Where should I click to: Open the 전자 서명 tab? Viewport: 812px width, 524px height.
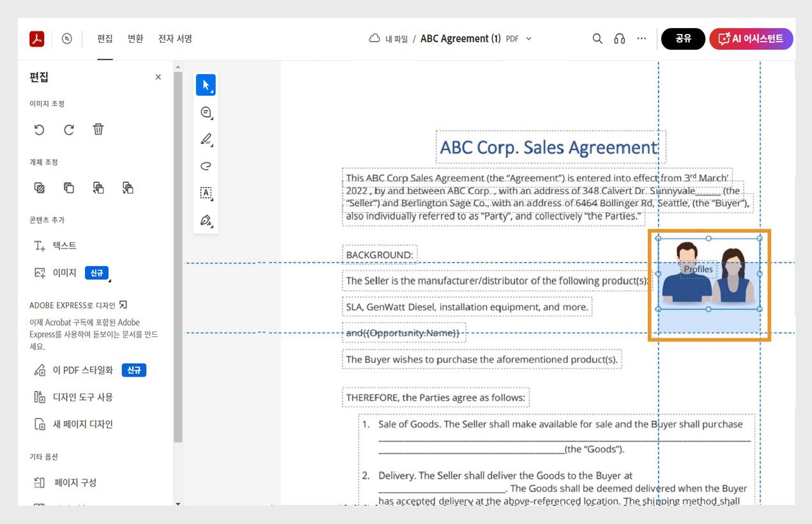click(175, 39)
